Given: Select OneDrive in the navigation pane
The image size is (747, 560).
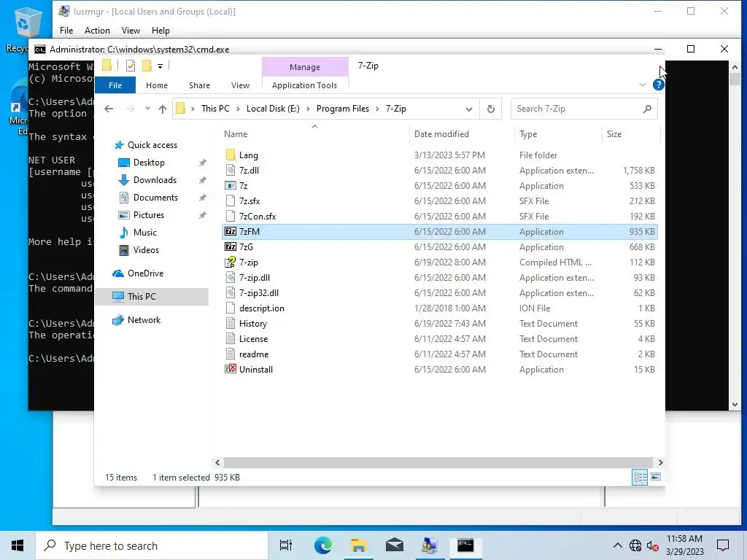Looking at the screenshot, I should (145, 273).
